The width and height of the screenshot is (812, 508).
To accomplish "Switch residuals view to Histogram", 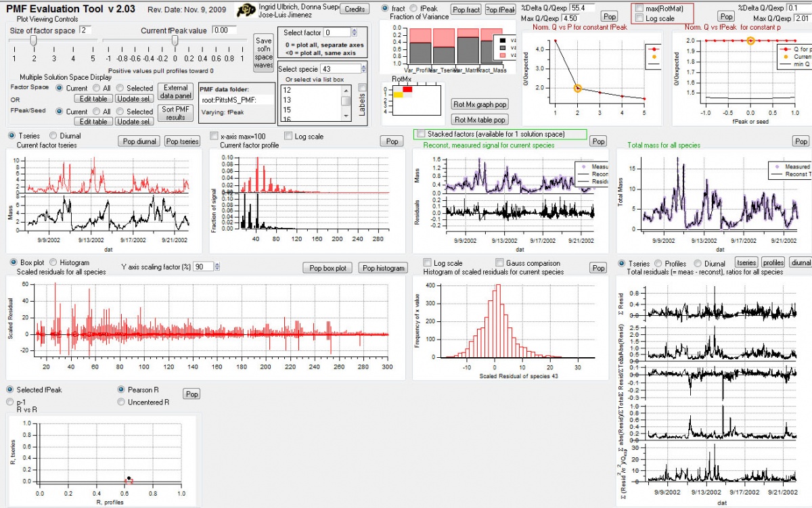I will tap(53, 262).
